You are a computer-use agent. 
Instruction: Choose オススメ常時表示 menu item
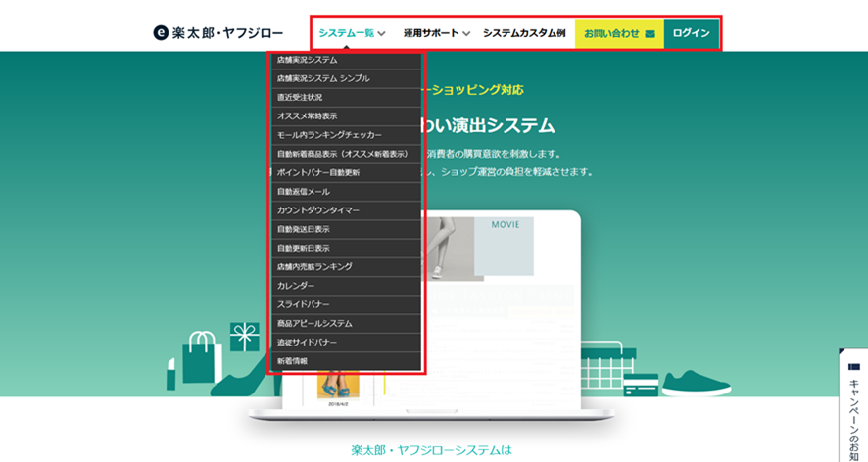(346, 116)
